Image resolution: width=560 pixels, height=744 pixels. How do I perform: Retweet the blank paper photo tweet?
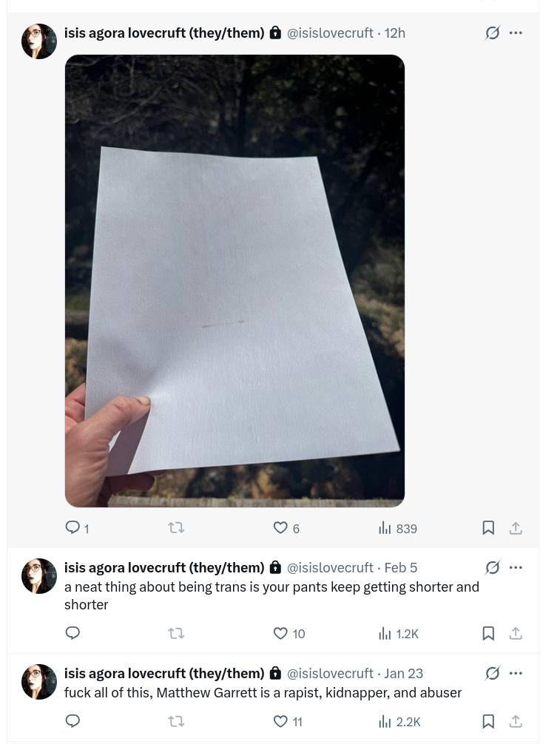click(x=176, y=527)
